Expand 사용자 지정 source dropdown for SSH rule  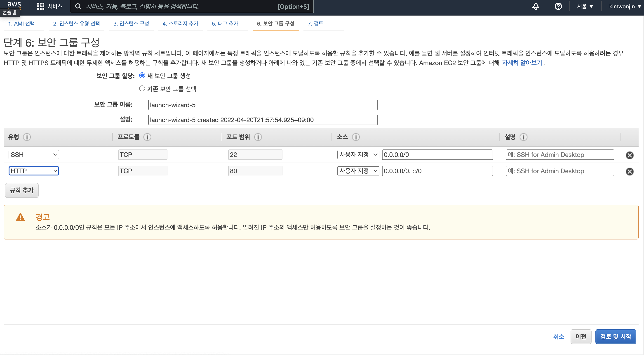click(x=358, y=155)
